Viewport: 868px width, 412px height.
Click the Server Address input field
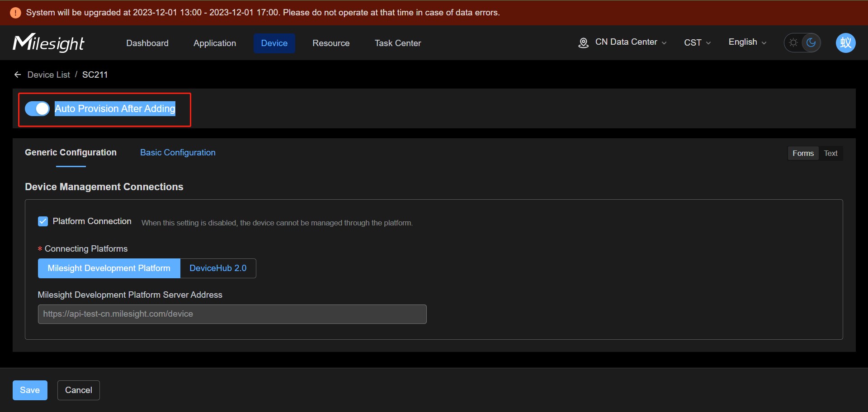(x=232, y=314)
